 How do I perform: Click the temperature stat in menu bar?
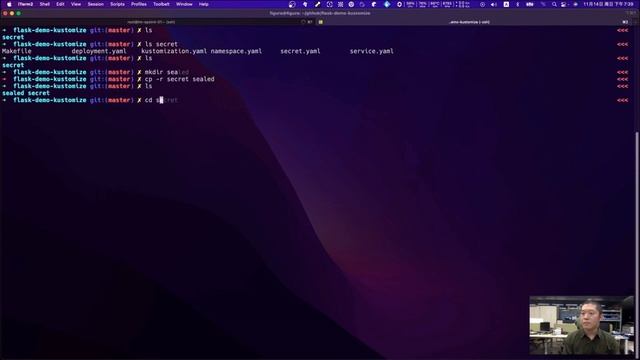tap(435, 4)
